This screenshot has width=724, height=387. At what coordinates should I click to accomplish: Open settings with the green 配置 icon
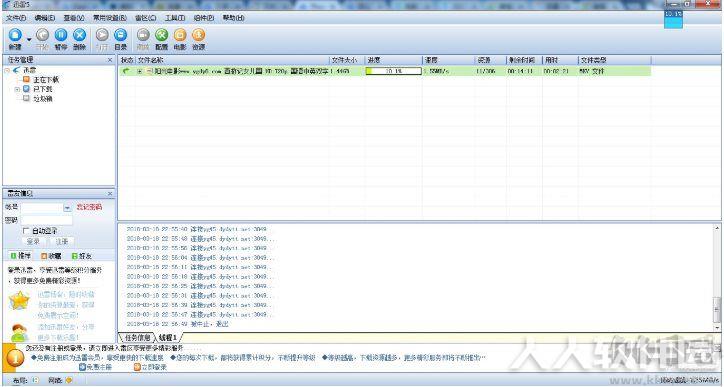point(162,35)
